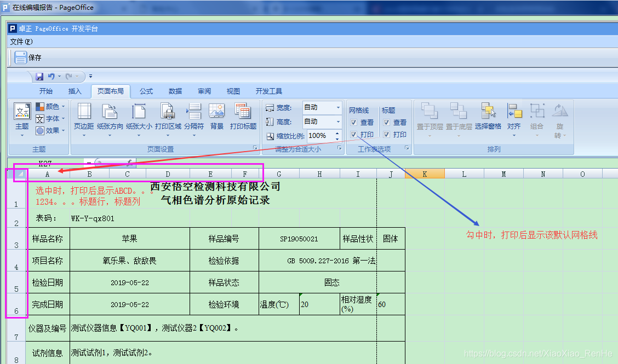The image size is (618, 364).
Task: Open the 宽度 (Width) 自动 dropdown
Action: click(338, 107)
